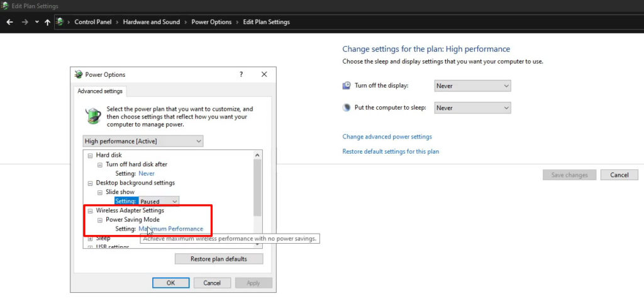Expand the USB settings tree node
The height and width of the screenshot is (301, 644).
click(90, 247)
